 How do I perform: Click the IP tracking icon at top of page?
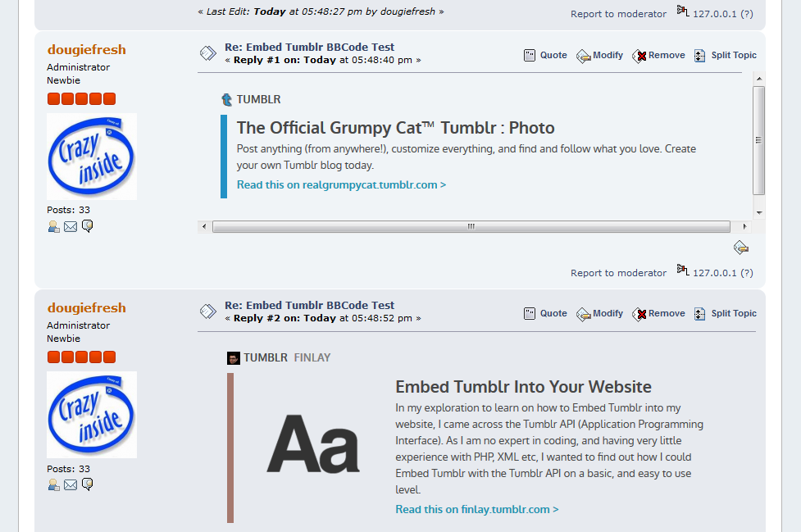click(x=683, y=11)
